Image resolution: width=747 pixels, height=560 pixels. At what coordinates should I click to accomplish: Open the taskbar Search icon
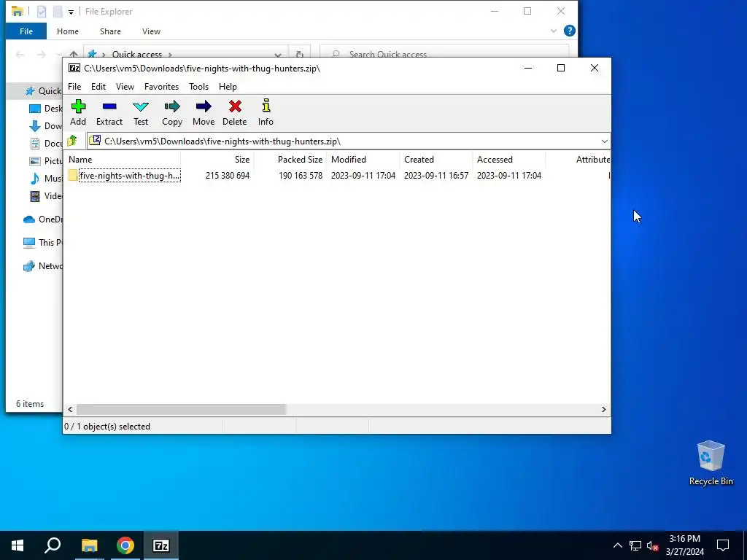click(53, 545)
